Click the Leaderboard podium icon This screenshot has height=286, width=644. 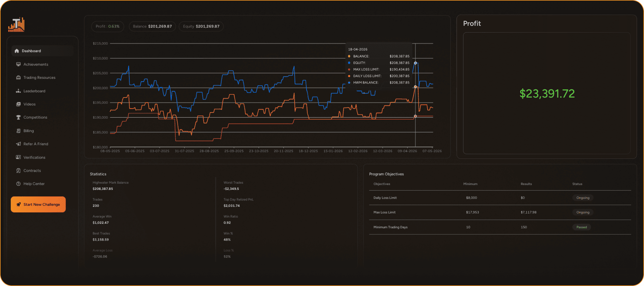pyautogui.click(x=18, y=91)
